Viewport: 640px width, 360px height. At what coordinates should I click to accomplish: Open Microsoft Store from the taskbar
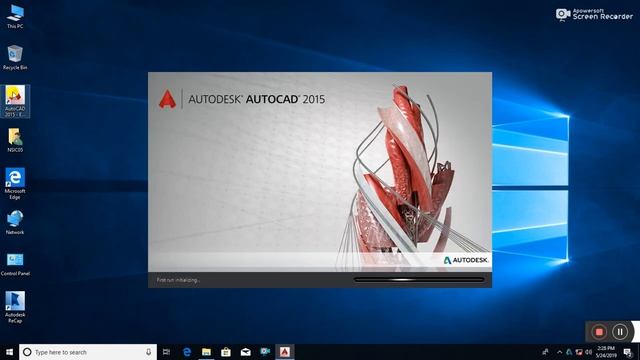226,352
